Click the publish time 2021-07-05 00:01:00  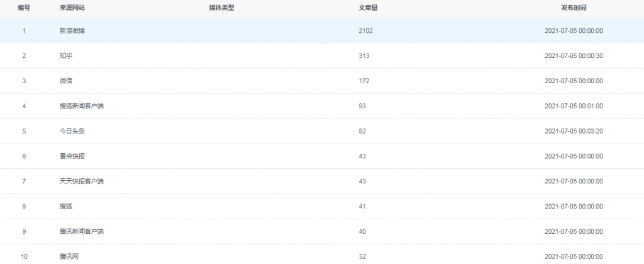574,106
